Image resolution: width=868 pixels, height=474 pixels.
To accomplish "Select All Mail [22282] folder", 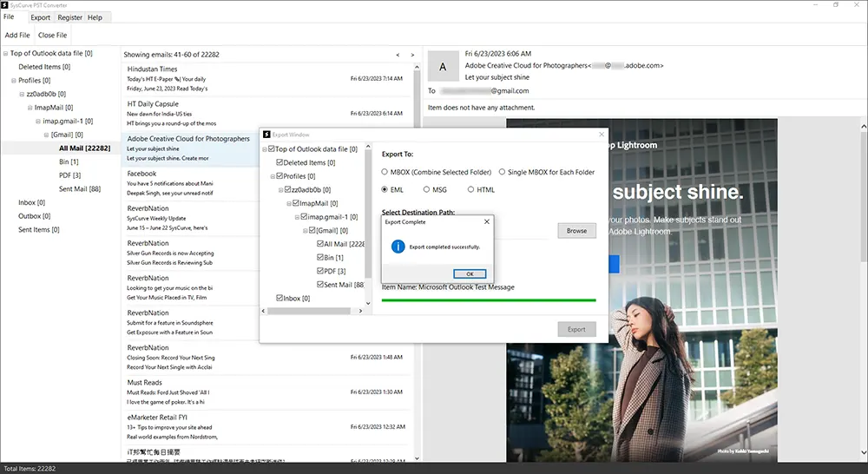I will pos(85,148).
